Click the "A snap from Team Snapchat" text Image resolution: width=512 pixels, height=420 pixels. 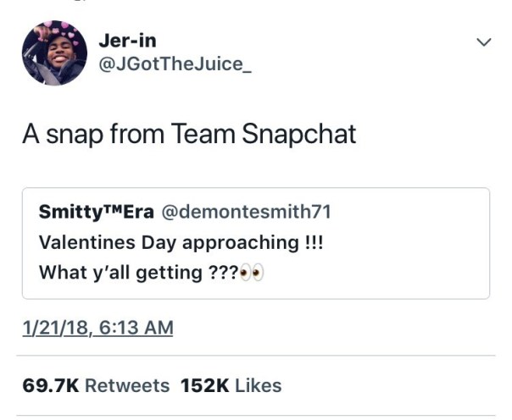click(x=189, y=135)
